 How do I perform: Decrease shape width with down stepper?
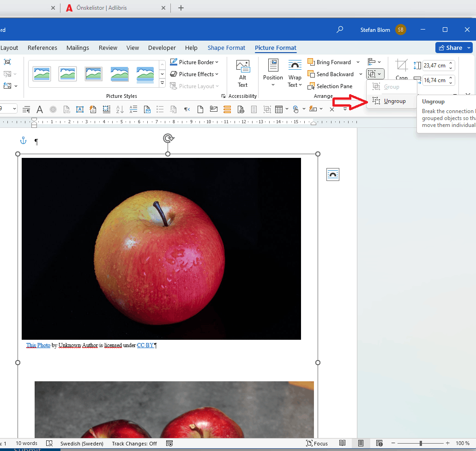(451, 83)
